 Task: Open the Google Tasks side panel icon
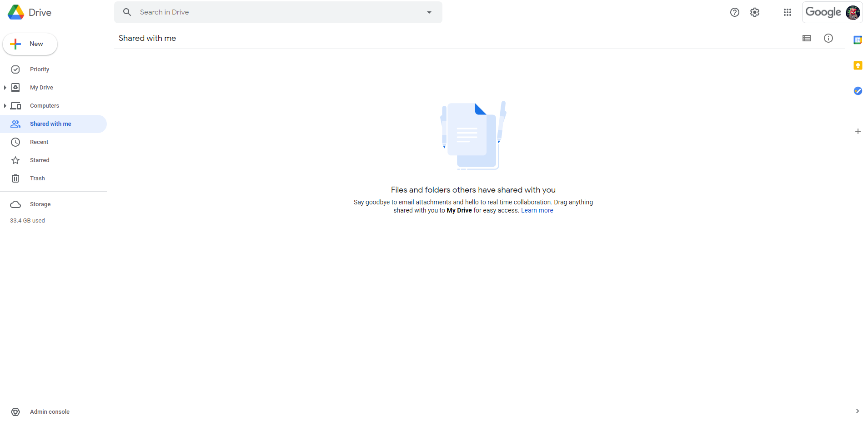[x=858, y=91]
